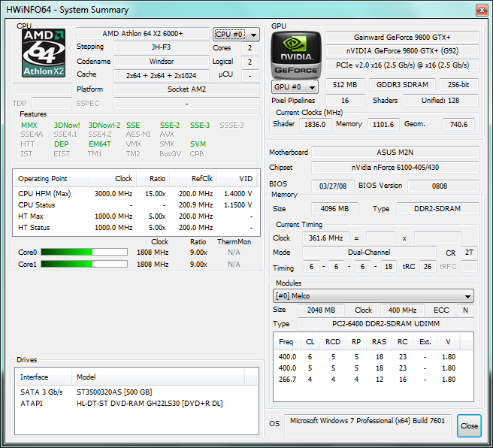Click the 512 MB video memory field
The image size is (493, 448).
(345, 85)
